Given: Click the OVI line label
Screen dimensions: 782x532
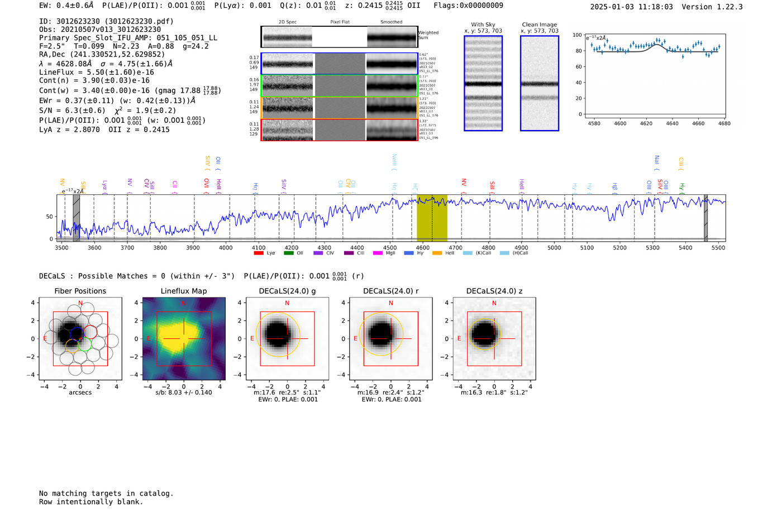Looking at the screenshot, I should tap(206, 186).
